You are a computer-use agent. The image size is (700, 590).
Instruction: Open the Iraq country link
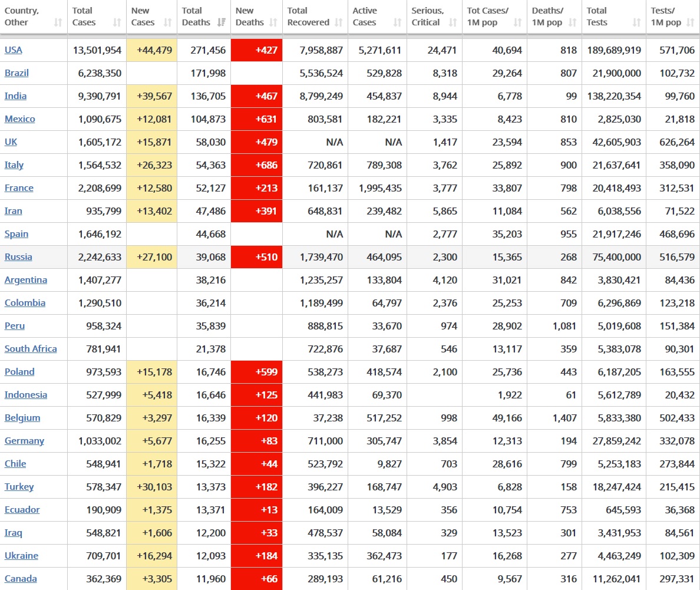(14, 533)
